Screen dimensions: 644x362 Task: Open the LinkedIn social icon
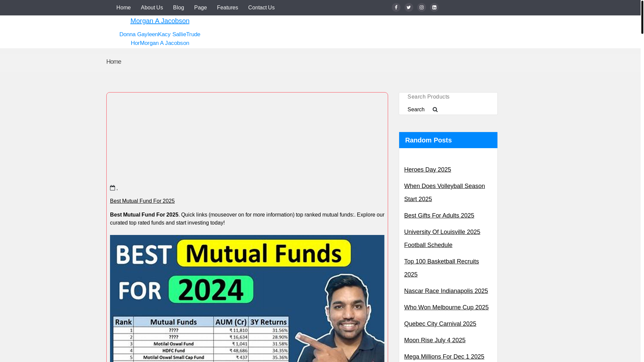[x=434, y=7]
